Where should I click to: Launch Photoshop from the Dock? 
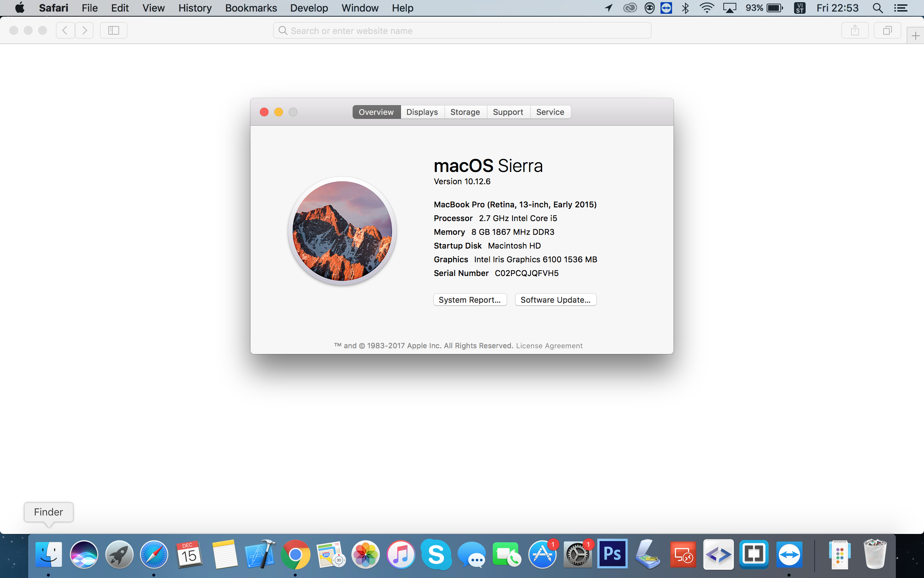point(613,553)
